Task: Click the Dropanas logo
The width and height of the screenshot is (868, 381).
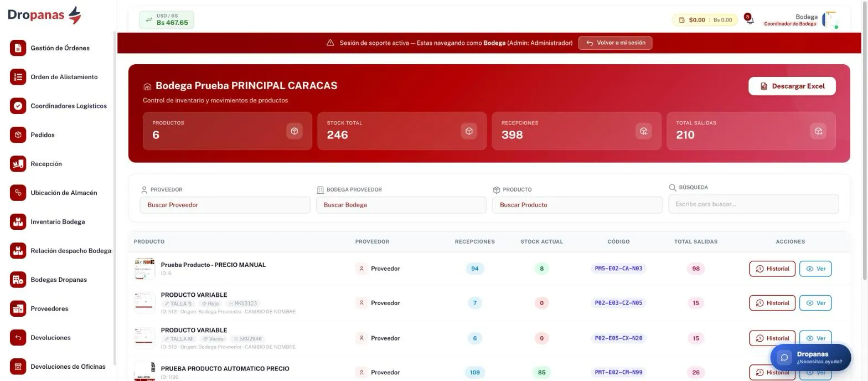Action: (44, 15)
